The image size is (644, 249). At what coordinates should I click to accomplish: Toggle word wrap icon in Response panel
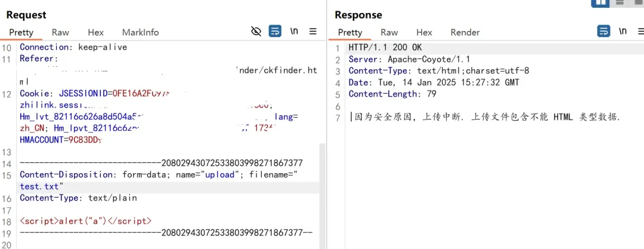click(x=603, y=31)
